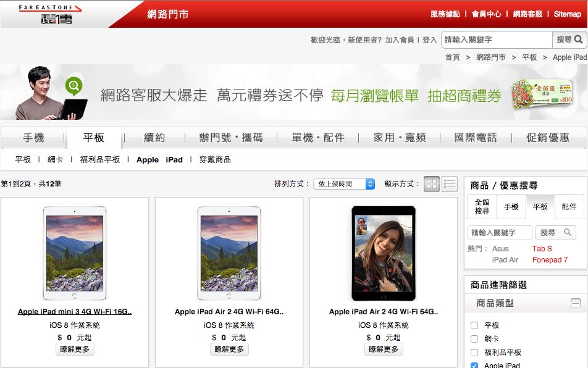Click the black iPad Air 2 product image
The width and height of the screenshot is (588, 368).
(383, 253)
